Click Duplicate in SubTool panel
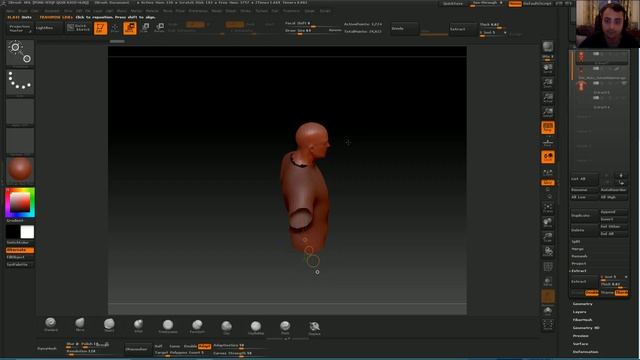 tap(584, 215)
